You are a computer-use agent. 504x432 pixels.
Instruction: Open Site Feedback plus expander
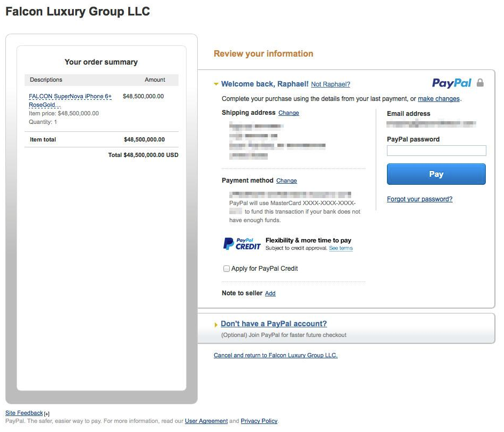(47, 414)
